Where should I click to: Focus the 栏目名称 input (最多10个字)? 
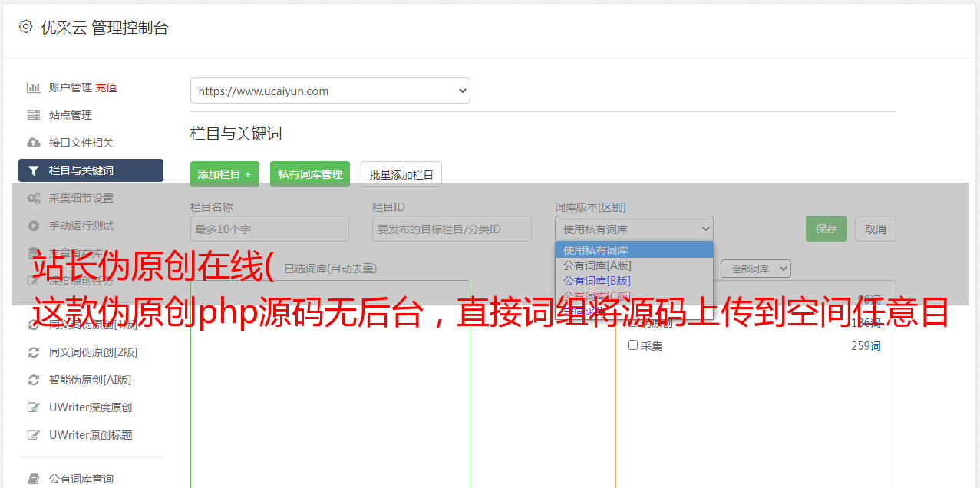(269, 229)
